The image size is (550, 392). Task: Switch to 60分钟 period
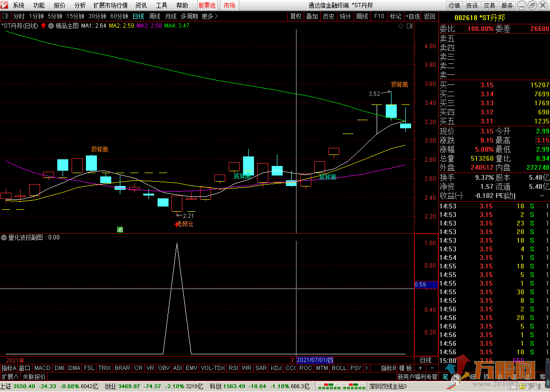click(119, 16)
